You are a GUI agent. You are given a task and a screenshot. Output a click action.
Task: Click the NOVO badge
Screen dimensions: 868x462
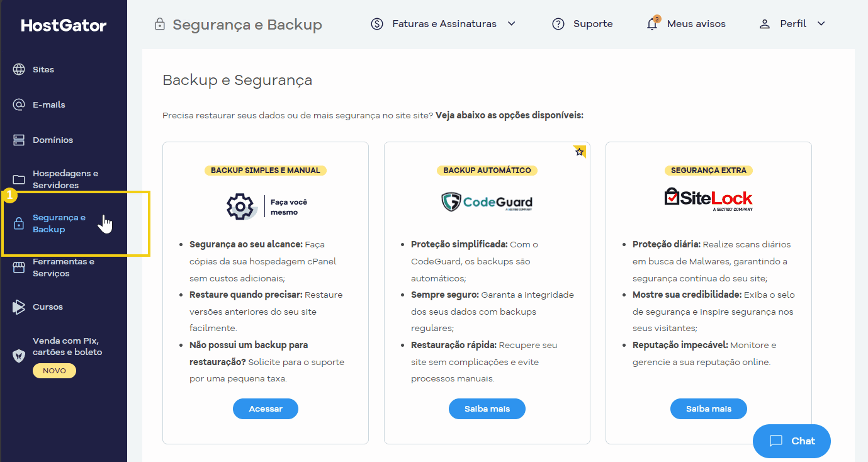tap(54, 371)
